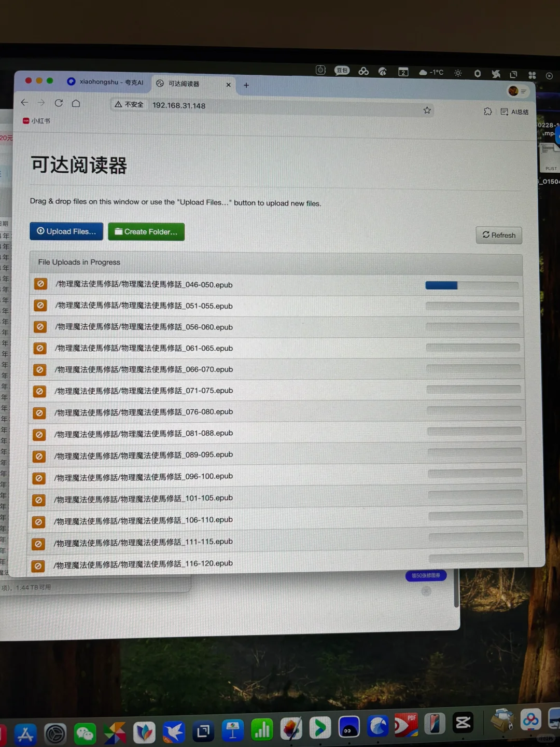Cancel upload of 061-065.epub file
The image size is (560, 747).
click(x=40, y=348)
